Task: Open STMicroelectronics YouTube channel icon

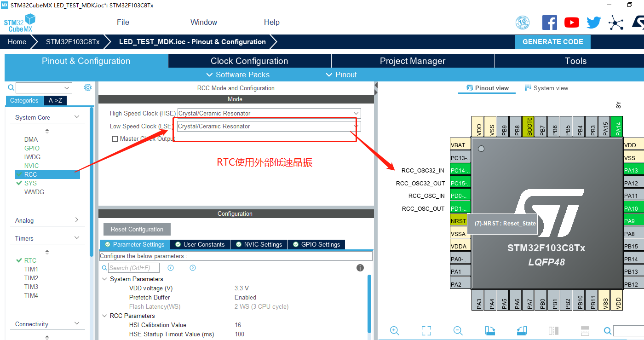Action: click(x=571, y=22)
